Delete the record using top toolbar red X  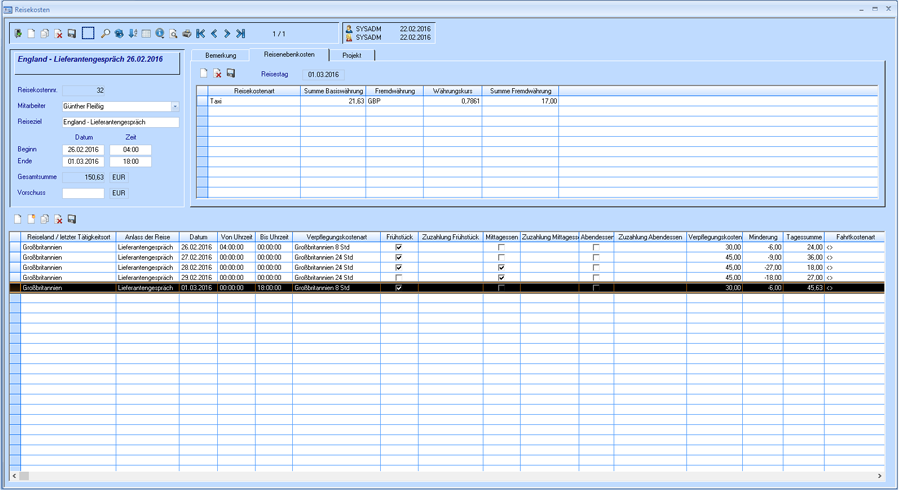pyautogui.click(x=59, y=34)
